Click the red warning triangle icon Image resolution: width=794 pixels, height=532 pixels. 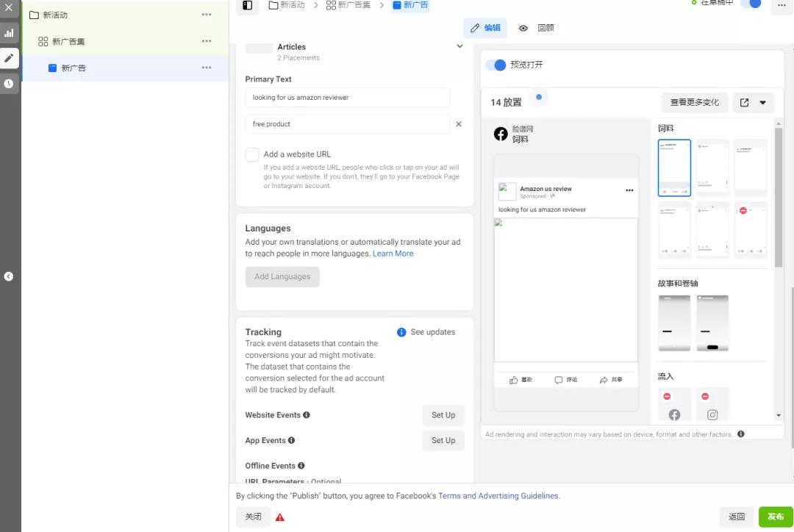280,517
